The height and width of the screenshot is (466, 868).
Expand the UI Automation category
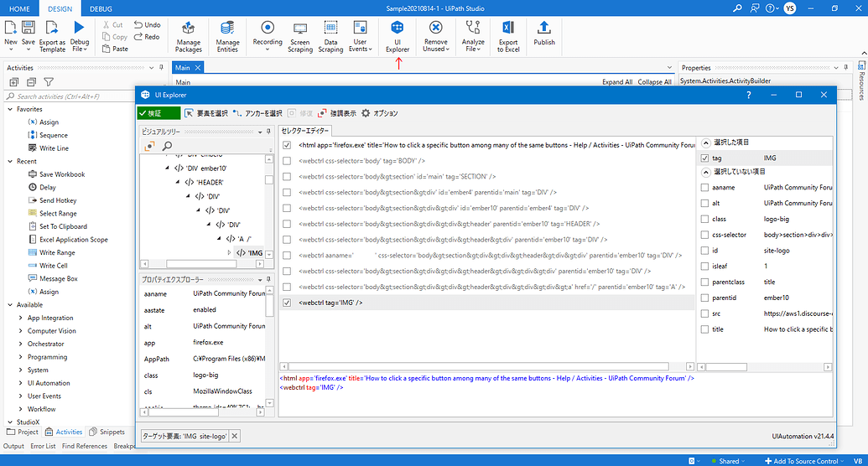(x=21, y=383)
